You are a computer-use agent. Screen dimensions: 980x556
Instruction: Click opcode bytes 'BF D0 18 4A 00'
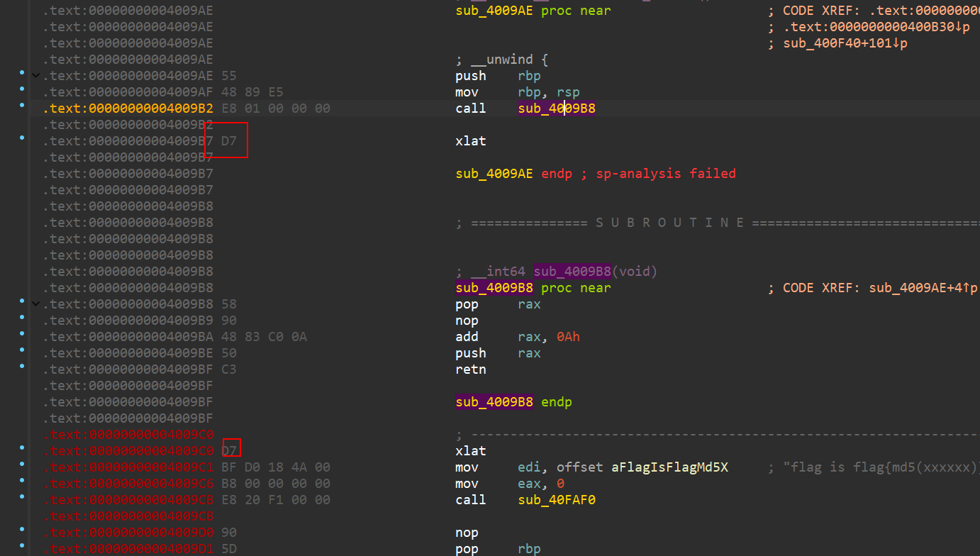[275, 467]
